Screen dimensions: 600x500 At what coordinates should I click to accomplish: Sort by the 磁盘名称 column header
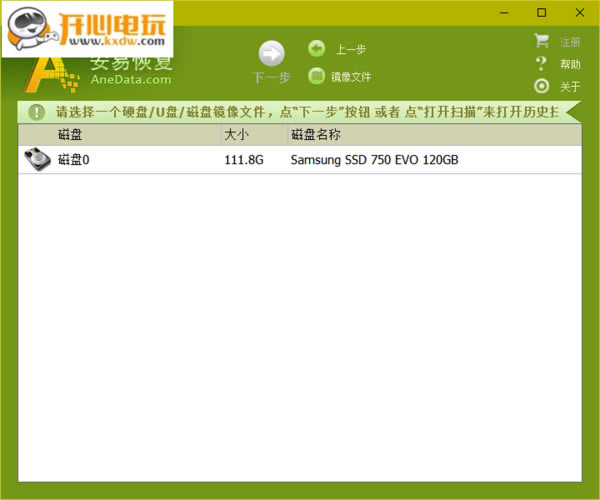tap(434, 135)
